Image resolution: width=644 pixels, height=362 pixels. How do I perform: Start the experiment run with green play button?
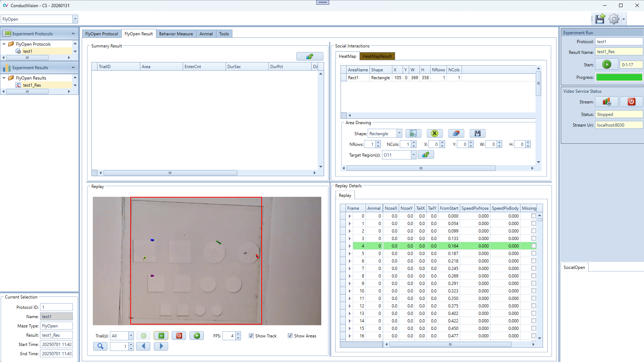607,65
